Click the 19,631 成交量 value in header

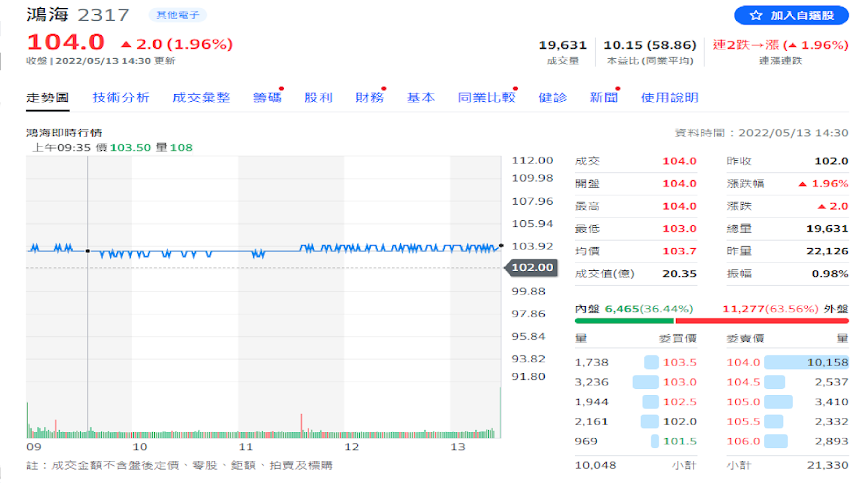tap(562, 45)
